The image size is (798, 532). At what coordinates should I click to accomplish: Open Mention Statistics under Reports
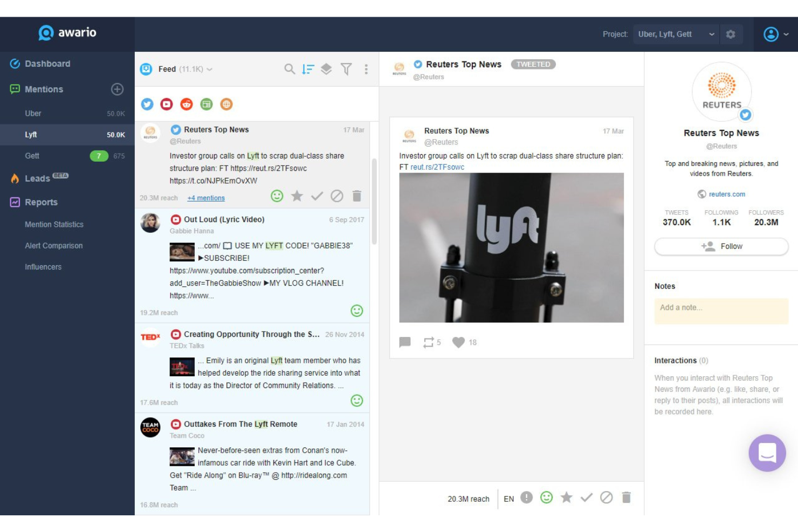pyautogui.click(x=54, y=224)
